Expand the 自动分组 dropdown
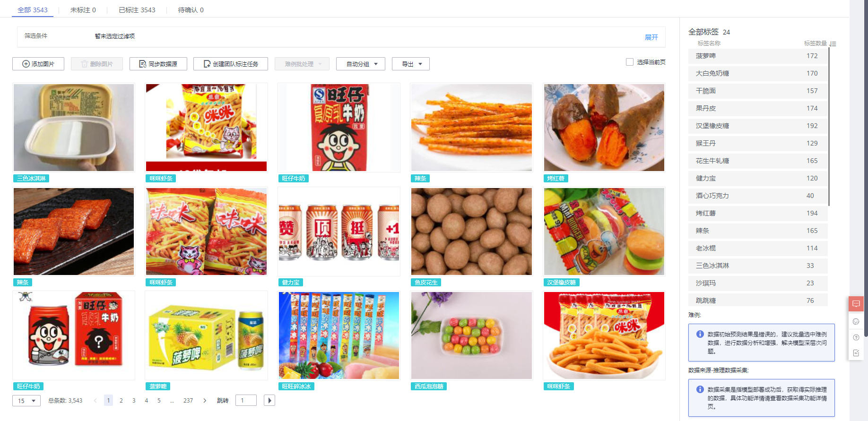Viewport: 868px width, 421px height. [x=361, y=64]
